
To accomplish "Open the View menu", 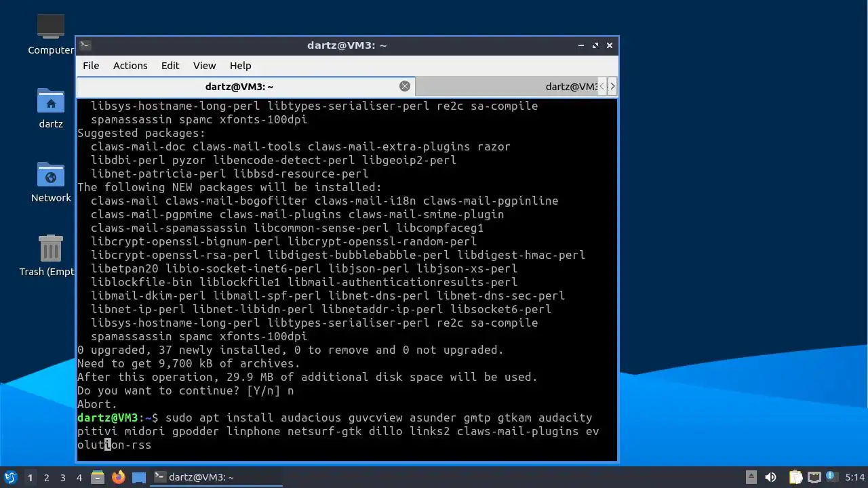I will [204, 66].
